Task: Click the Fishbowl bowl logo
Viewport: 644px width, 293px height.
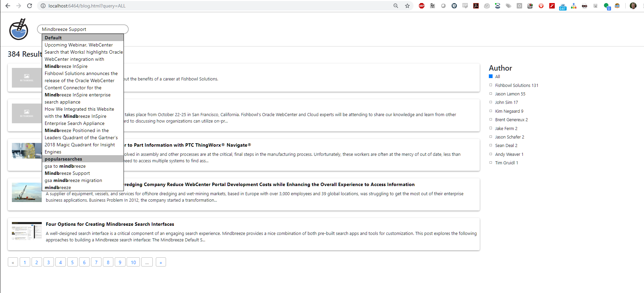Action: (19, 29)
